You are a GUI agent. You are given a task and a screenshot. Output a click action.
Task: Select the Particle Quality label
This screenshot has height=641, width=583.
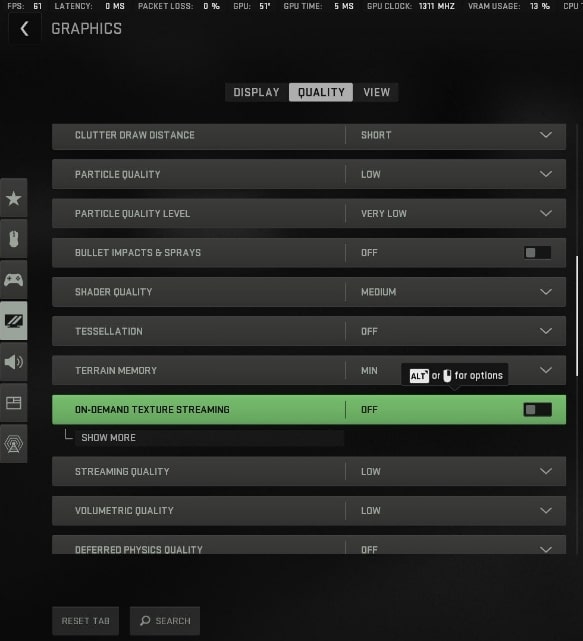click(x=117, y=174)
